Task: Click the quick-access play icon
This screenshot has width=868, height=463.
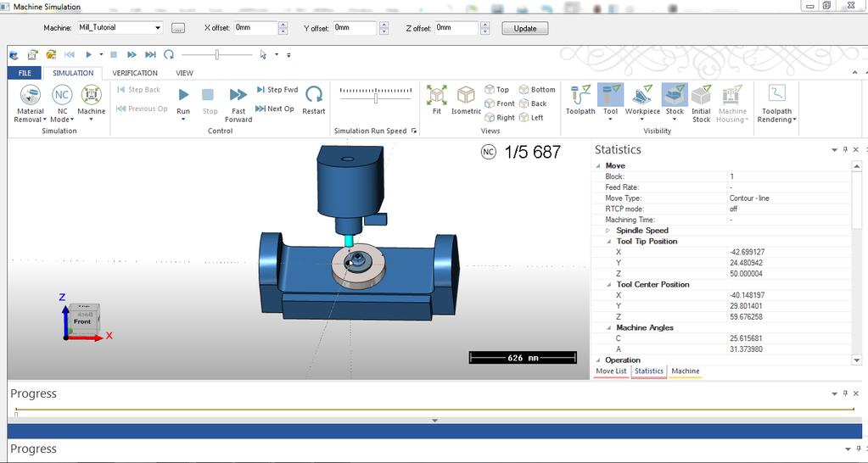Action: [88, 55]
